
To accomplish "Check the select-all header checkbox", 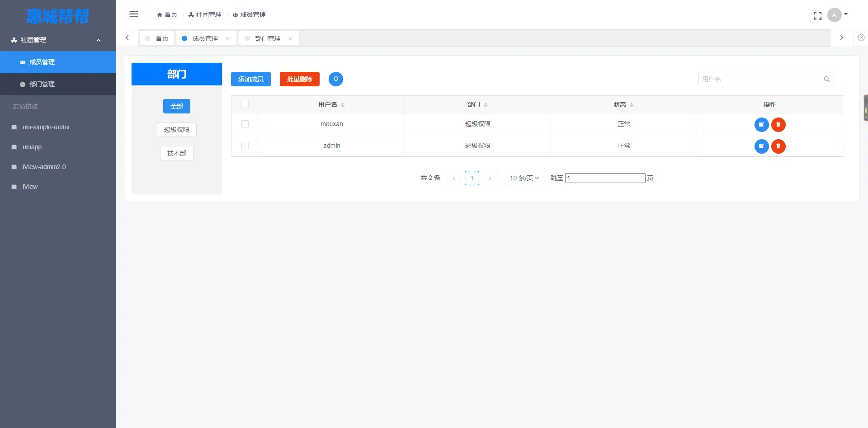I will (x=245, y=104).
